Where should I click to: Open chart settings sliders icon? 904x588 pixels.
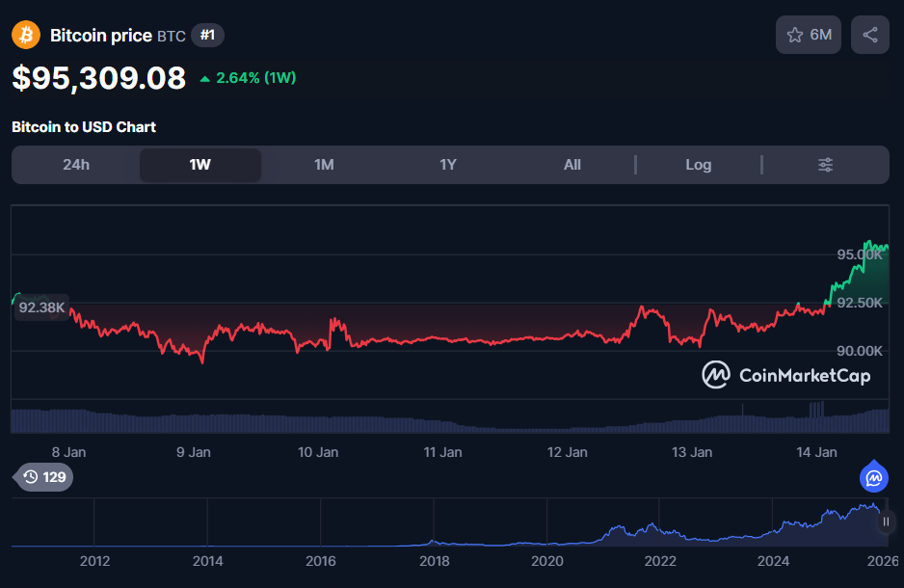[825, 165]
